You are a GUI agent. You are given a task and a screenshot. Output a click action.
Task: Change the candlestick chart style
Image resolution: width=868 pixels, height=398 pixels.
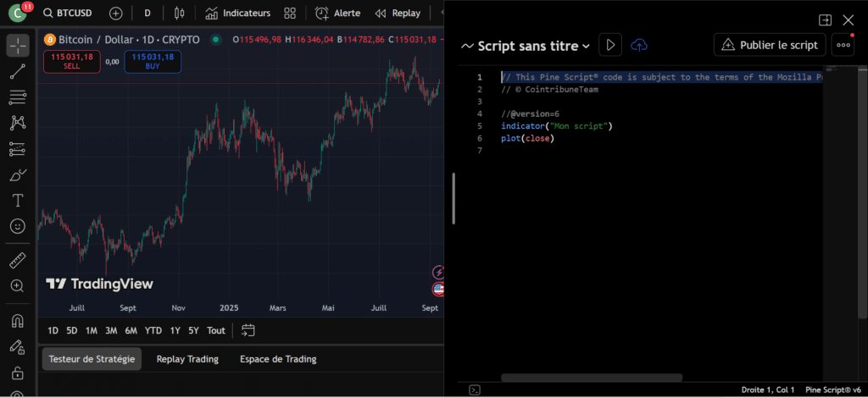179,14
